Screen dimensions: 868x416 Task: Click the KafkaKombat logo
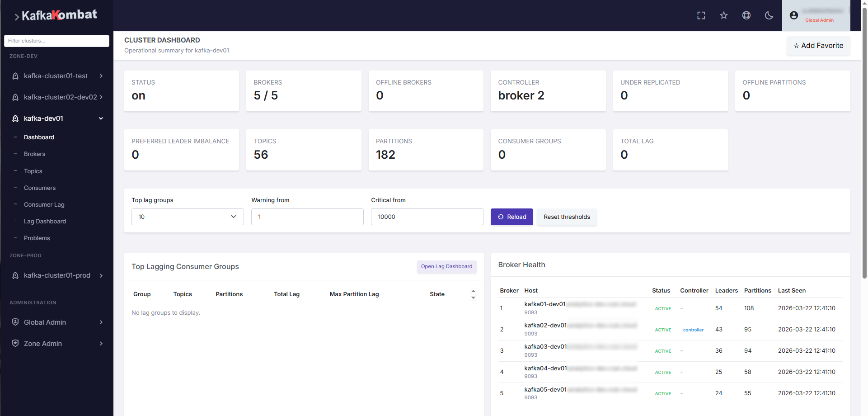[59, 14]
